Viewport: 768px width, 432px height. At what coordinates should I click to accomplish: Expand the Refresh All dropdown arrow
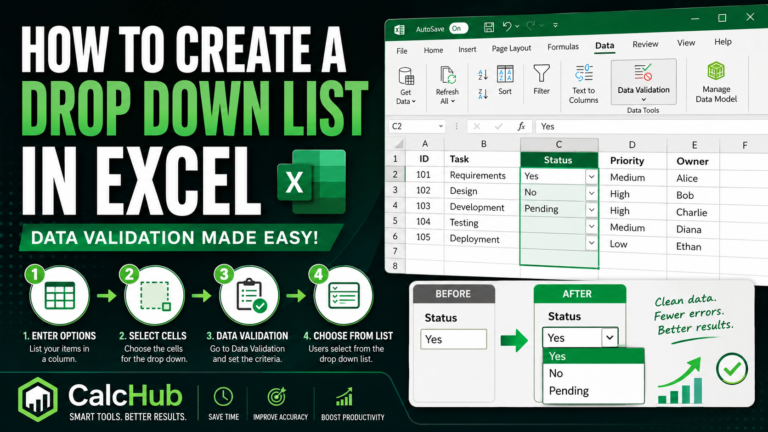(x=453, y=101)
